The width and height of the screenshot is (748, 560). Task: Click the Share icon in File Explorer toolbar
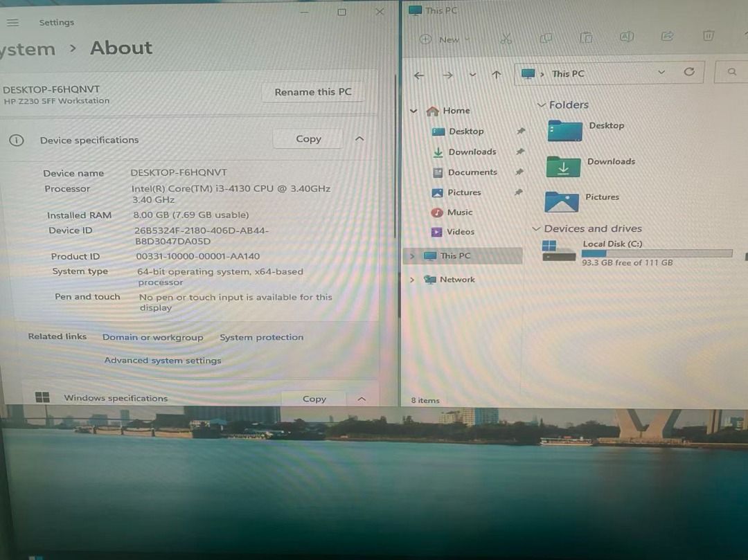667,36
